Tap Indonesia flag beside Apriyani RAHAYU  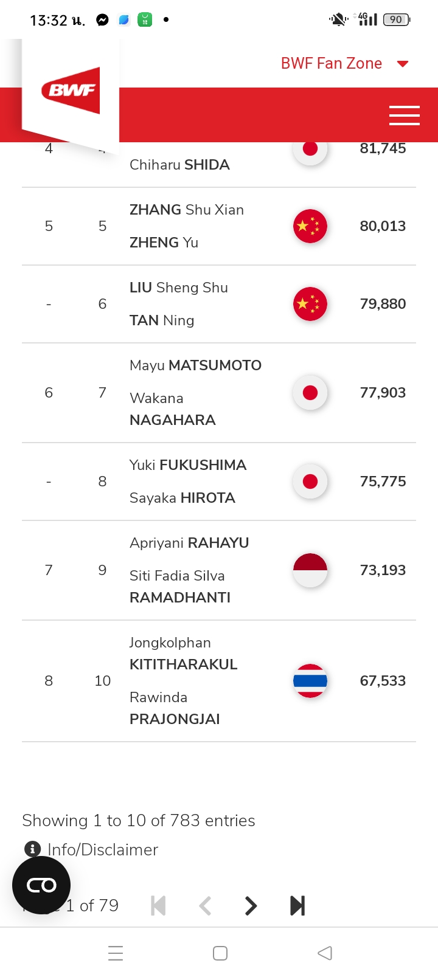[310, 570]
